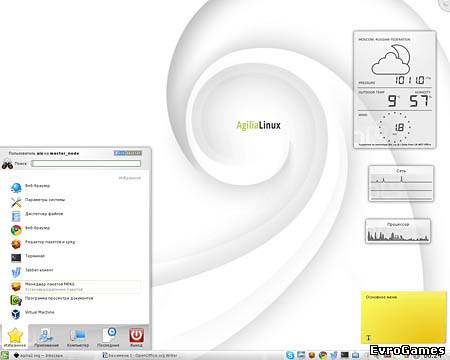Click the yellow sticky note widget

(x=404, y=317)
